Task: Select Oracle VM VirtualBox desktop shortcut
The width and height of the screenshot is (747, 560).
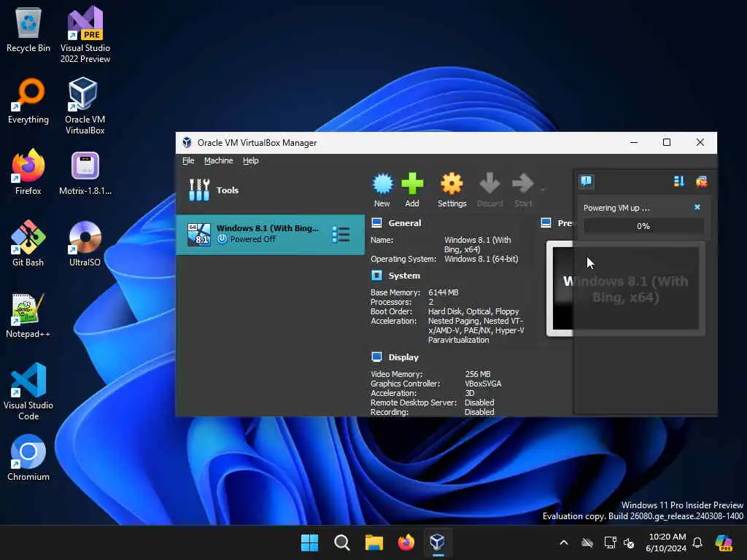Action: point(85,106)
